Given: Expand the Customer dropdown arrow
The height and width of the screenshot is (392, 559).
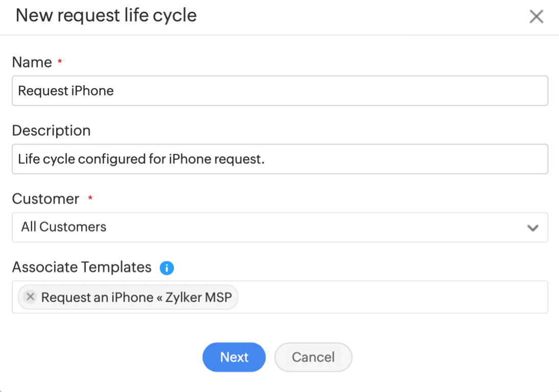Looking at the screenshot, I should pyautogui.click(x=532, y=228).
